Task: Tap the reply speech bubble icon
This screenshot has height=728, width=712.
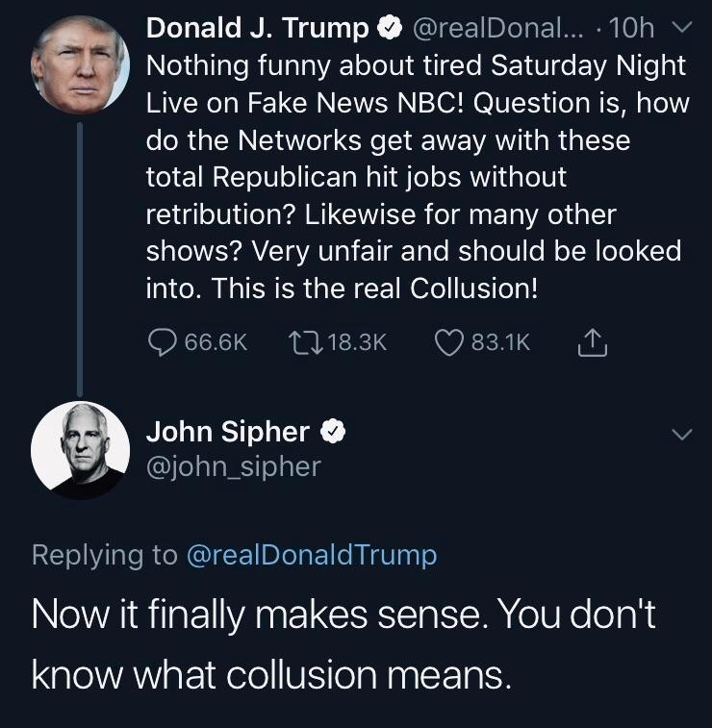Action: click(161, 342)
